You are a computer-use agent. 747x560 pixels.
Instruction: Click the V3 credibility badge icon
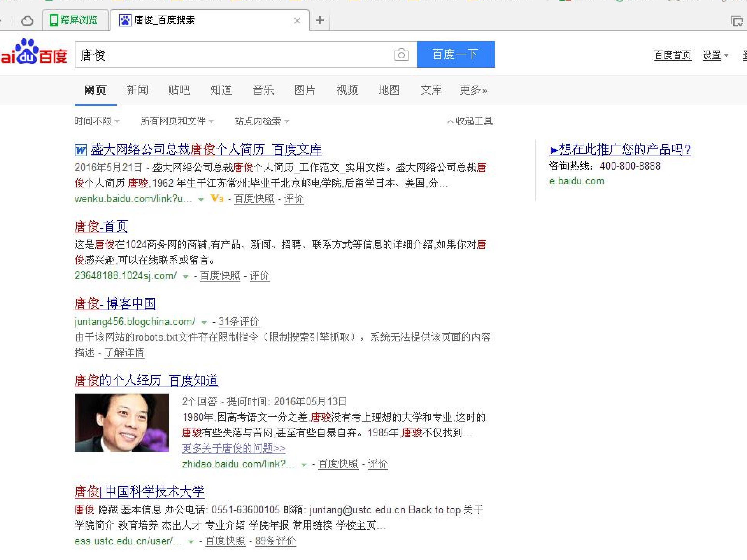tap(217, 199)
